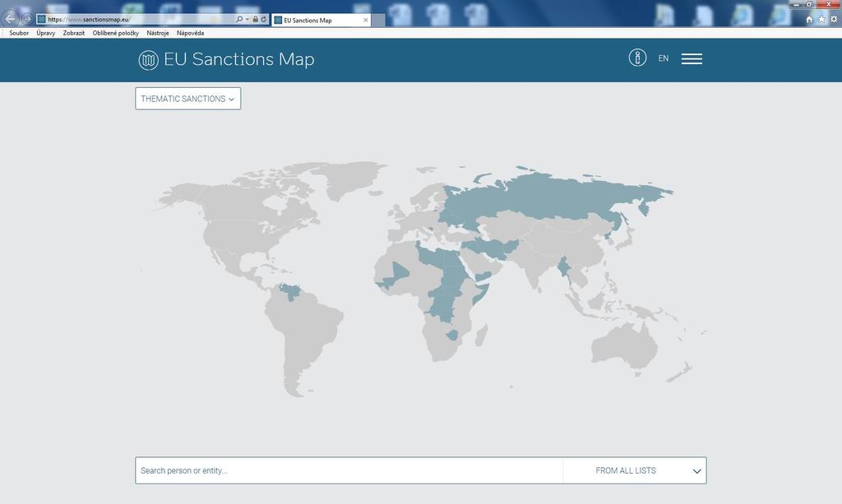Viewport: 842px width, 504px height.
Task: Click the magnifier search icon in the address bar
Action: (x=239, y=20)
